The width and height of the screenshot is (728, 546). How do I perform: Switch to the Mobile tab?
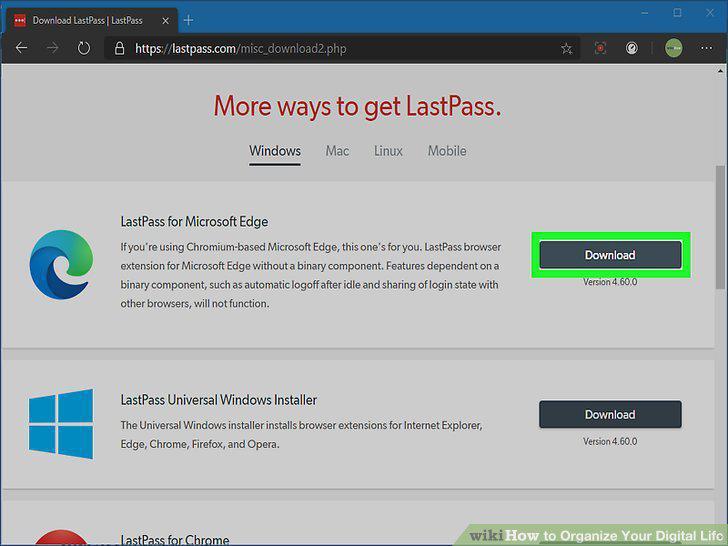[x=447, y=151]
